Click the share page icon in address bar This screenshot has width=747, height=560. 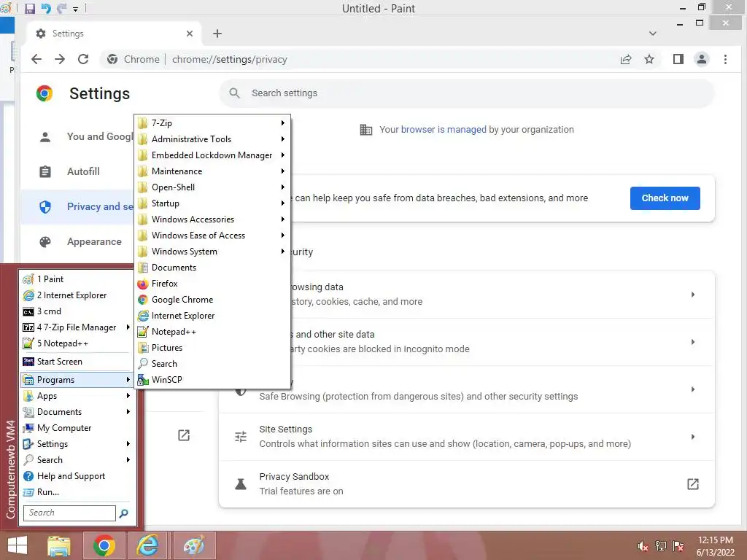[x=626, y=59]
